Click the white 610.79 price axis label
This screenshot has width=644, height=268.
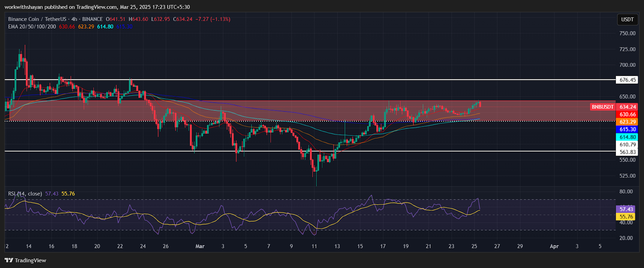[x=627, y=144]
